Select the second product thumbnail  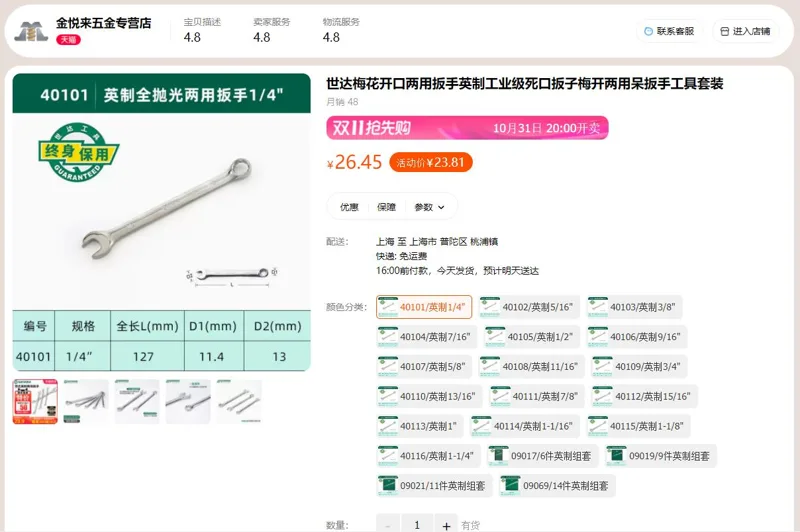[86, 401]
